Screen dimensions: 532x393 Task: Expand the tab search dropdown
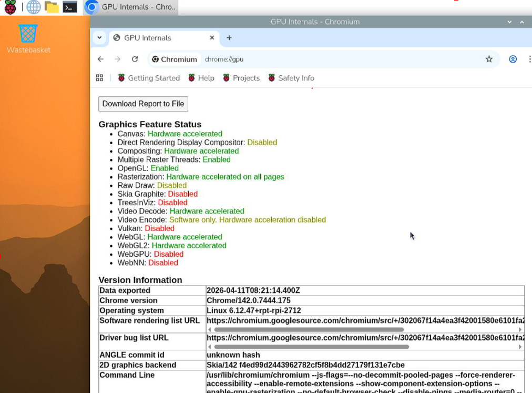[99, 38]
